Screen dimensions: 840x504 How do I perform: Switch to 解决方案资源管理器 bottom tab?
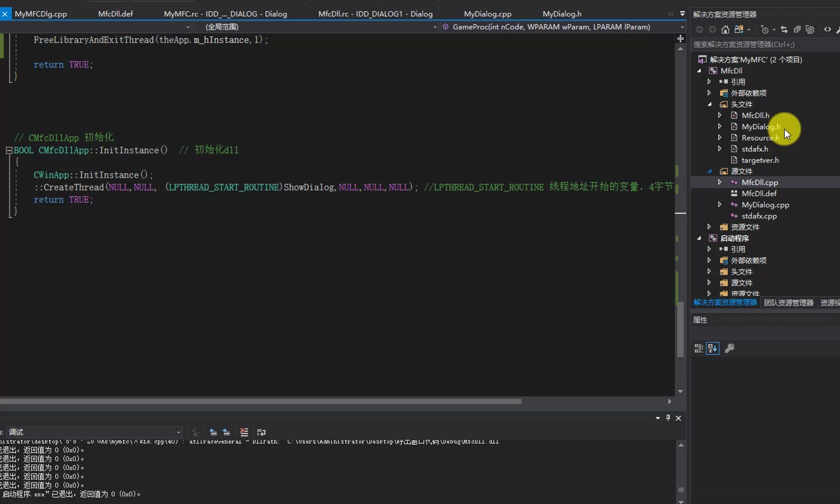tap(725, 303)
